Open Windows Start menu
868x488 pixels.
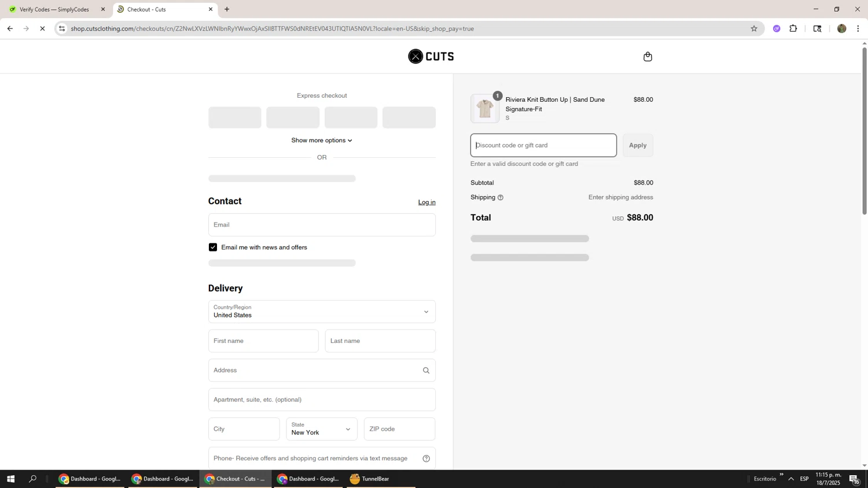coord(10,479)
